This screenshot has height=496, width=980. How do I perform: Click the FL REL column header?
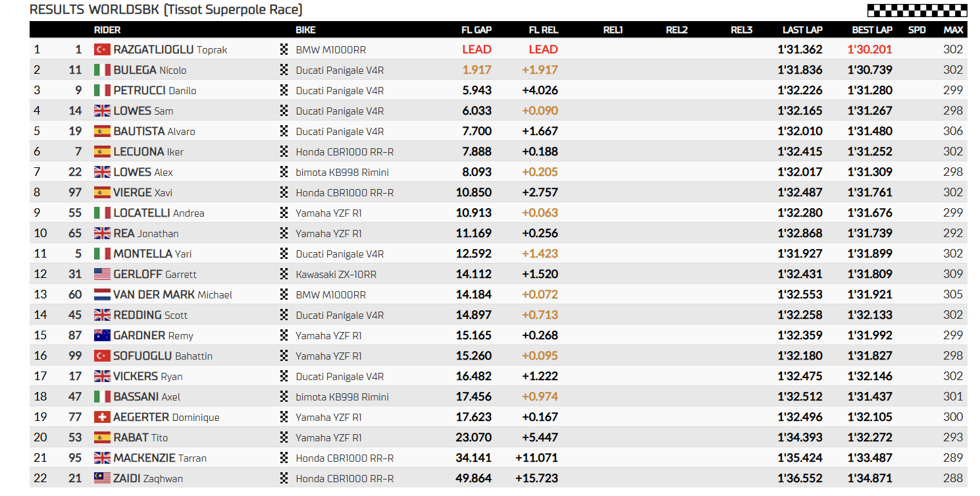click(x=544, y=30)
